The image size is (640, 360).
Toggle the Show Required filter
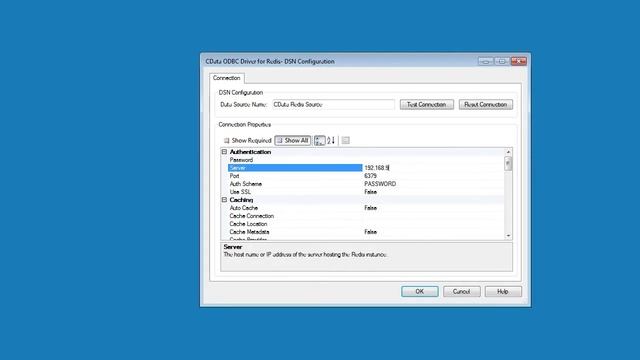coord(247,140)
